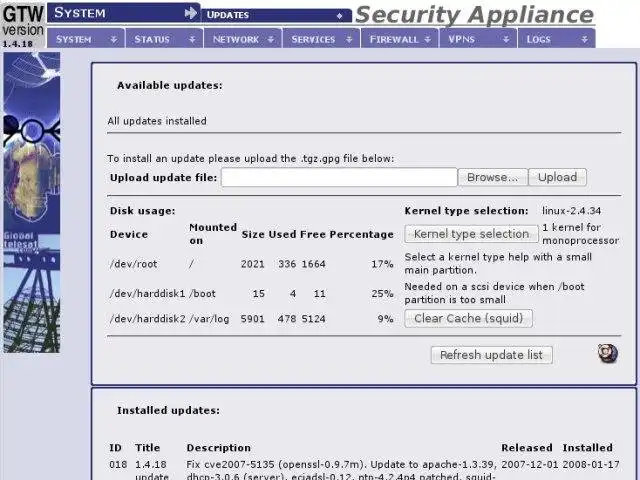640x480 pixels.
Task: Open the System menu tab
Action: (x=86, y=39)
